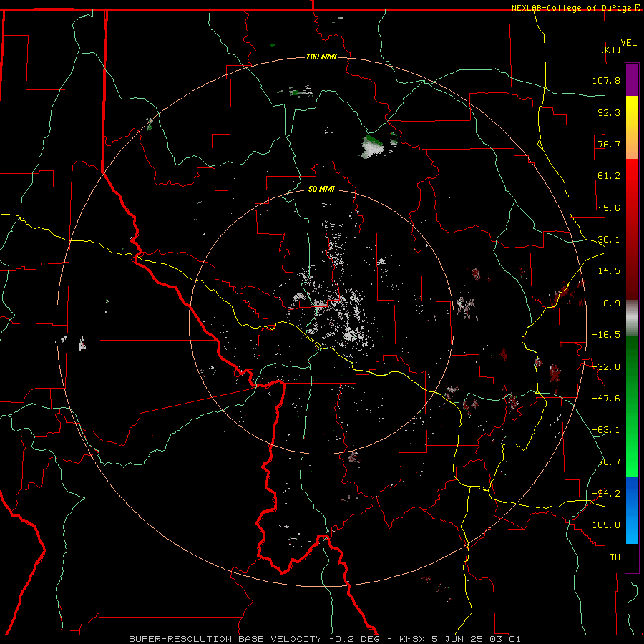Click the 50 NMI range ring label
The height and width of the screenshot is (644, 644).
click(321, 190)
